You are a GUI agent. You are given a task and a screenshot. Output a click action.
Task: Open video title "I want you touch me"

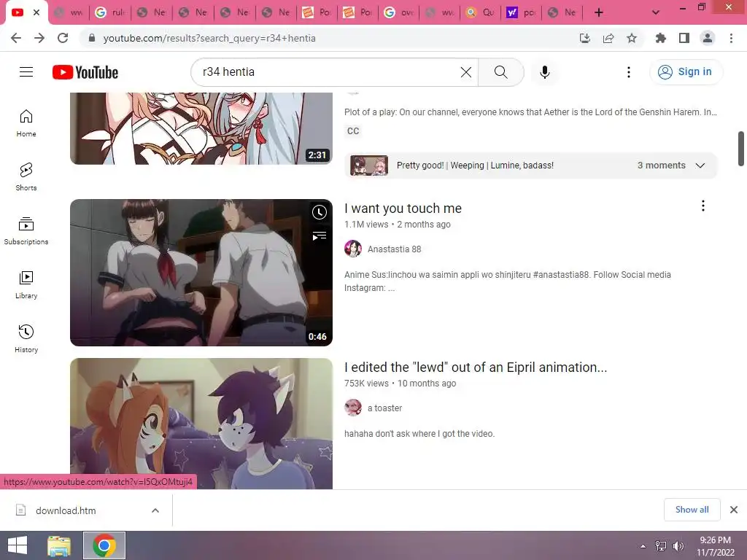(x=403, y=209)
